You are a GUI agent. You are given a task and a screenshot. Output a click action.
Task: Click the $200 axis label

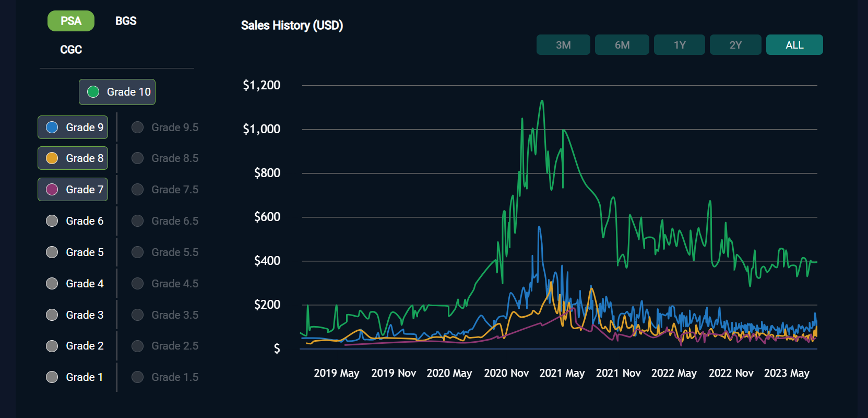point(267,305)
